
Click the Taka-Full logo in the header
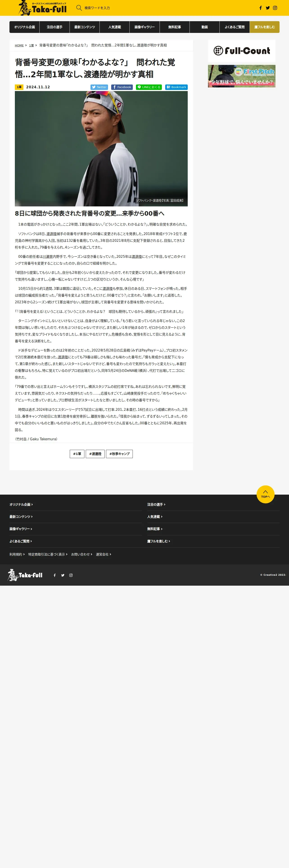42,8
